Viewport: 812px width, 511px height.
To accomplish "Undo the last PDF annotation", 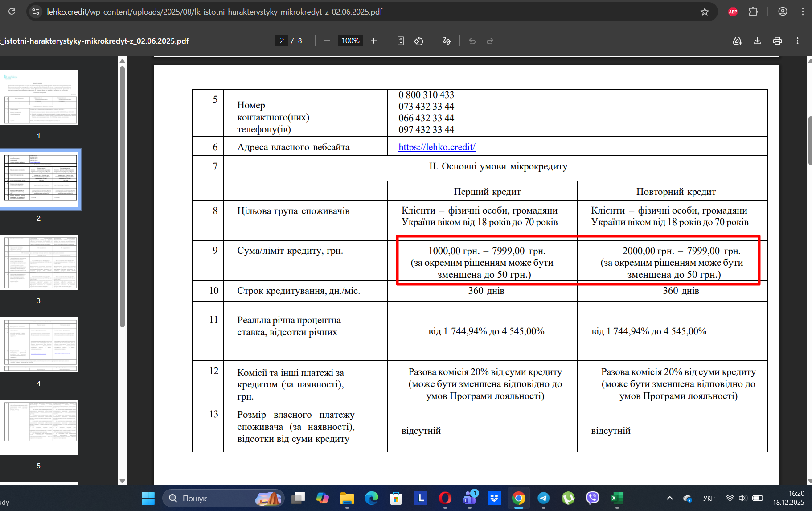I will [x=472, y=41].
